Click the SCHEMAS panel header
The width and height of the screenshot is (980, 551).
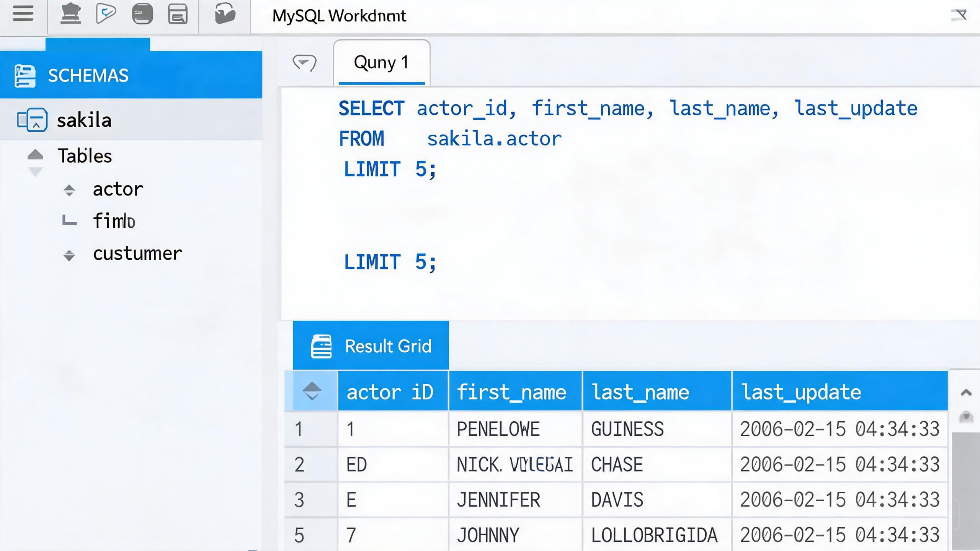(131, 75)
